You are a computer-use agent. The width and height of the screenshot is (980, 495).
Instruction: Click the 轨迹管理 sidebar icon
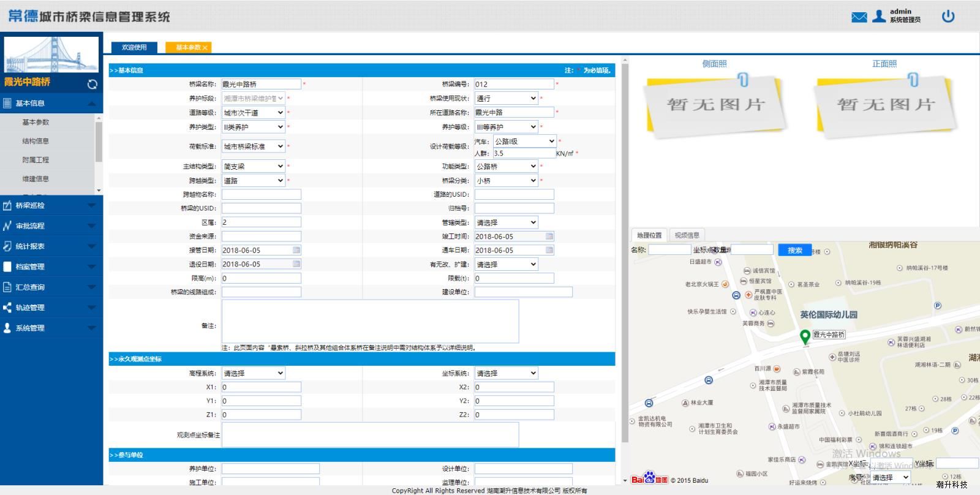(x=7, y=308)
